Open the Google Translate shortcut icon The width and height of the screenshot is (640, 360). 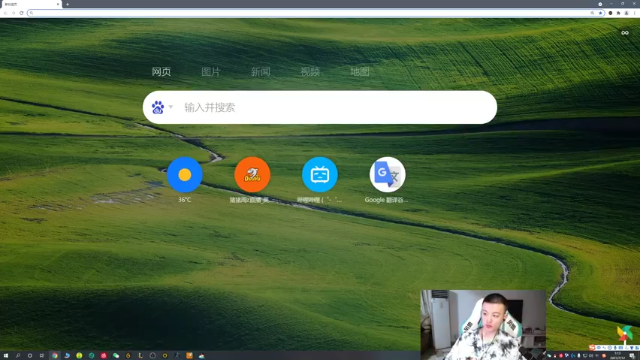(387, 175)
